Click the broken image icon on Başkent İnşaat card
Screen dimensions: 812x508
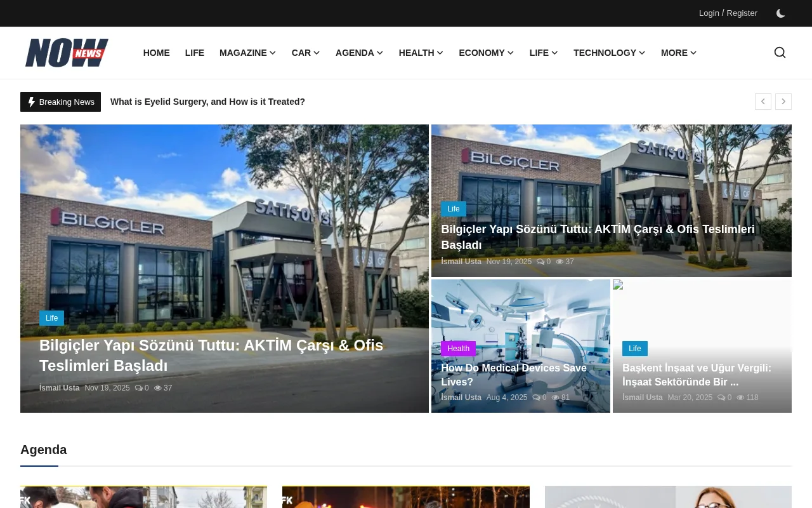point(618,285)
